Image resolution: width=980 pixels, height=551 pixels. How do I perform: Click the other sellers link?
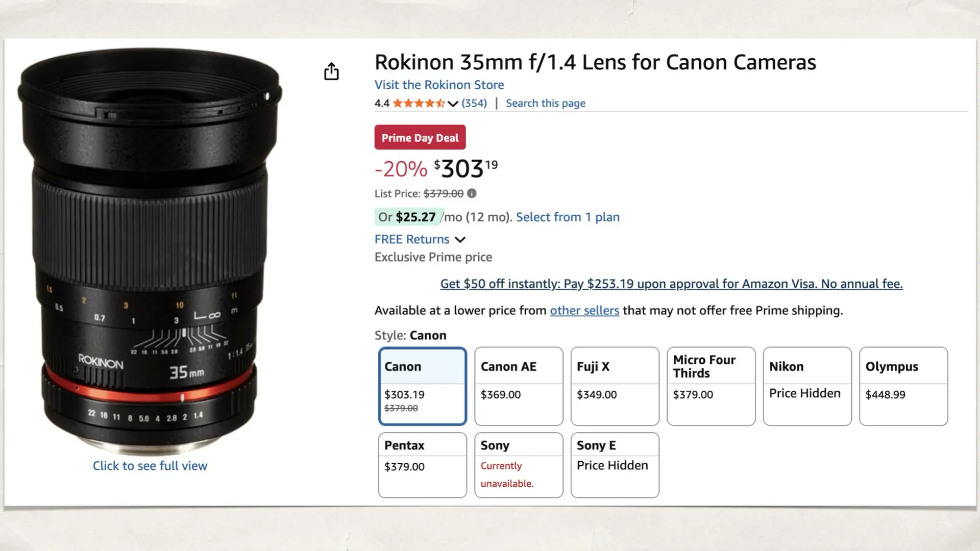pyautogui.click(x=584, y=310)
